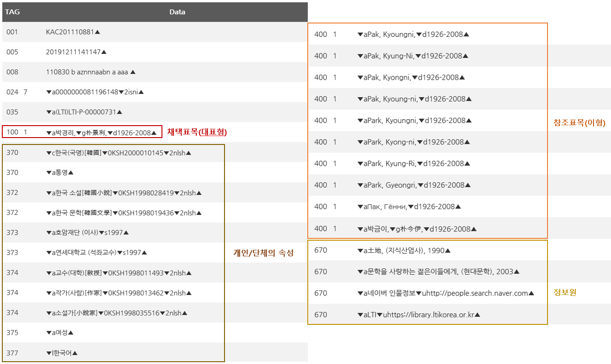Select the variant 'Park, Kyung-Ri' 1926-2008
Image resolution: width=611 pixels, height=364 pixels.
point(414,163)
